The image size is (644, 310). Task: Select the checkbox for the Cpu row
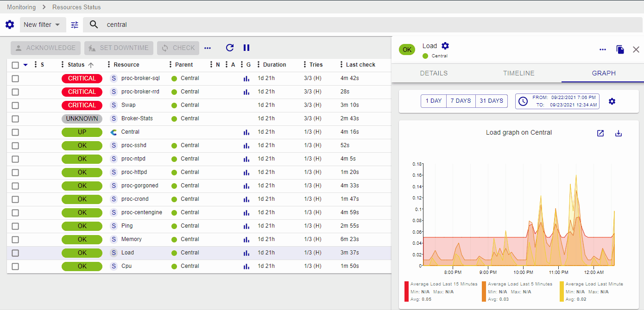15,266
